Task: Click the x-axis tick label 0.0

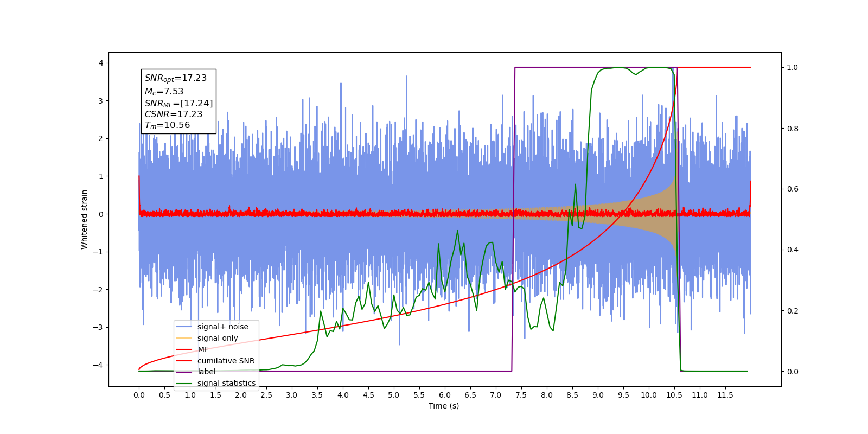Action: (x=139, y=395)
